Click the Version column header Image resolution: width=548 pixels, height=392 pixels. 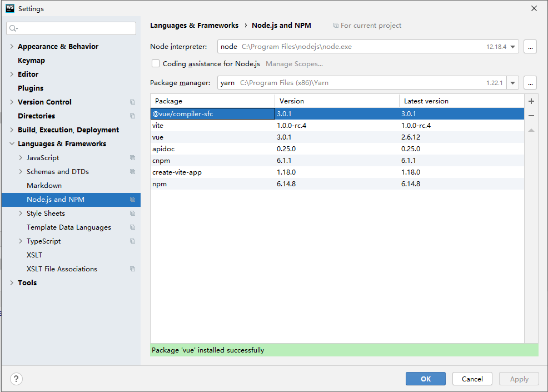[337, 101]
